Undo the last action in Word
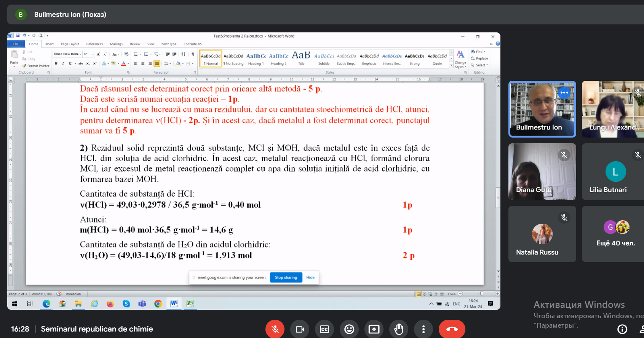Image resolution: width=644 pixels, height=338 pixels. click(24, 36)
